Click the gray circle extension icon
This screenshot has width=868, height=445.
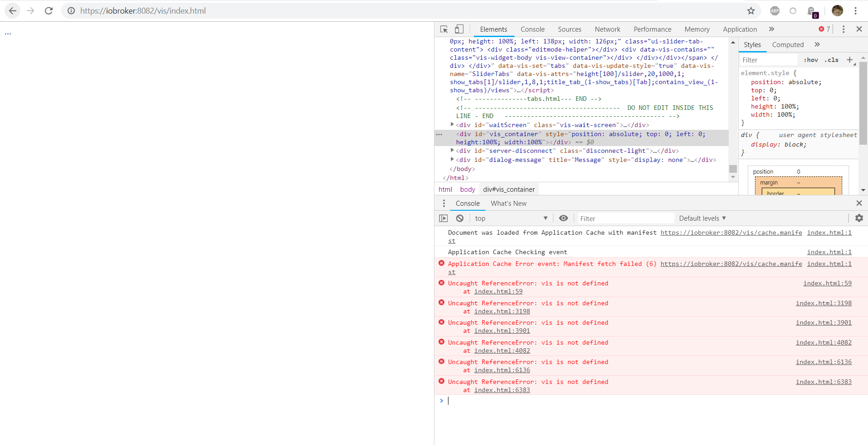[x=793, y=11]
